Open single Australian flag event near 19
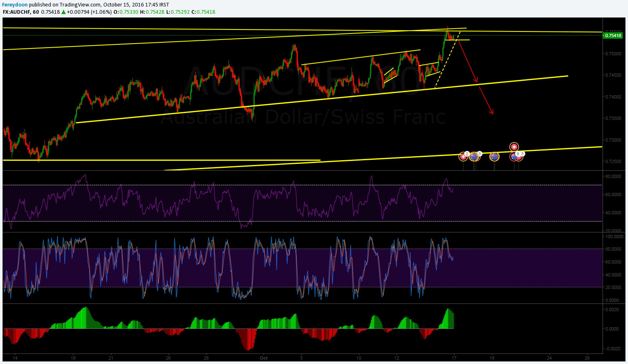 [494, 157]
